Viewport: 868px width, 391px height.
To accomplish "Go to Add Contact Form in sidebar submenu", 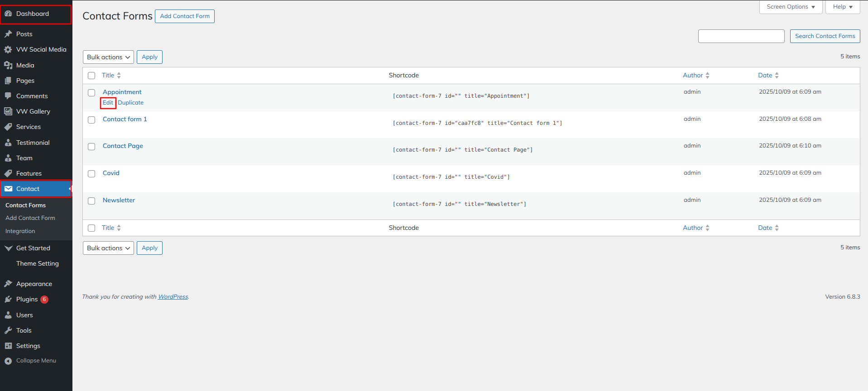I will tap(30, 218).
